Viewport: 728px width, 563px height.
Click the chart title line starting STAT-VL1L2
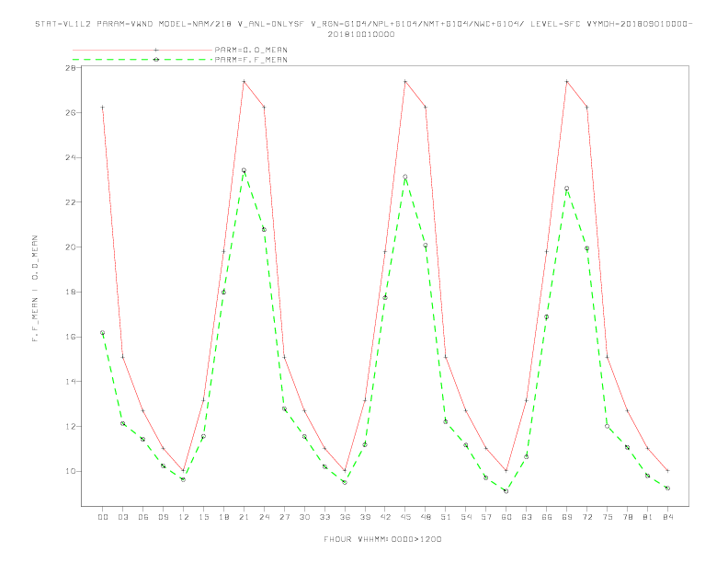point(363,24)
